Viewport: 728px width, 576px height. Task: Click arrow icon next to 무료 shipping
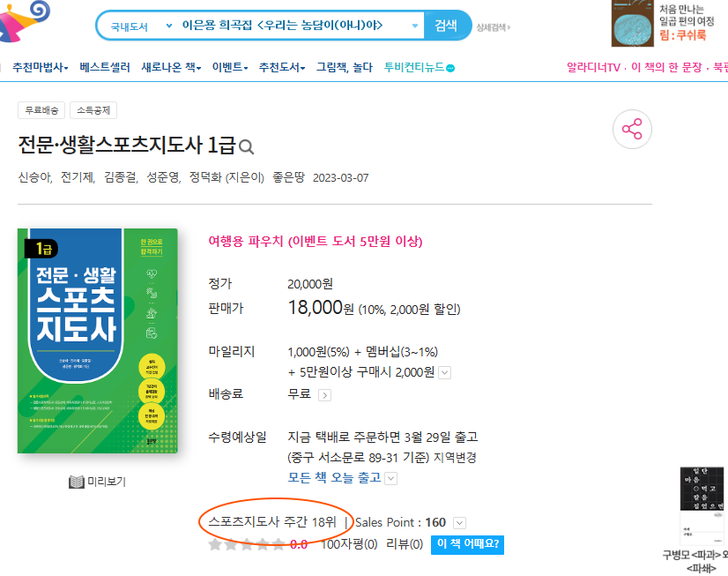click(324, 395)
